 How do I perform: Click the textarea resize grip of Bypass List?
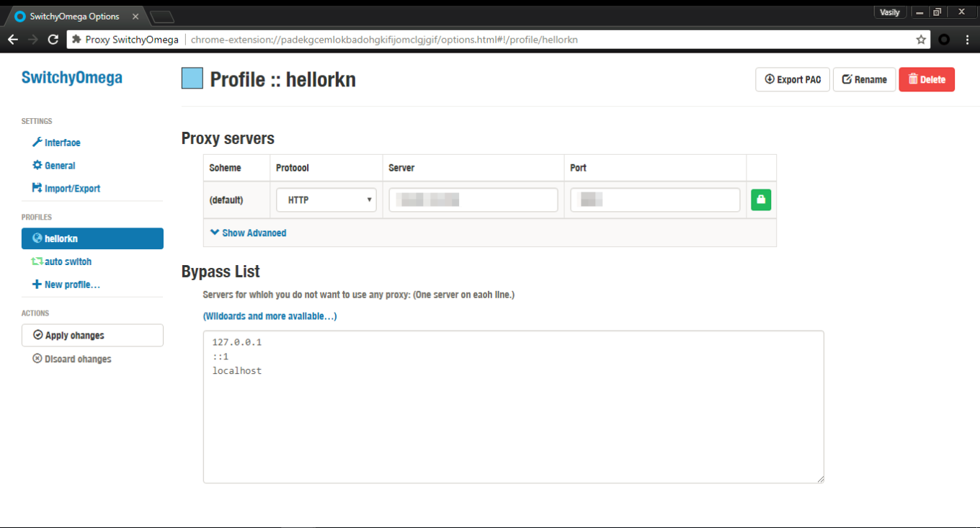[819, 478]
